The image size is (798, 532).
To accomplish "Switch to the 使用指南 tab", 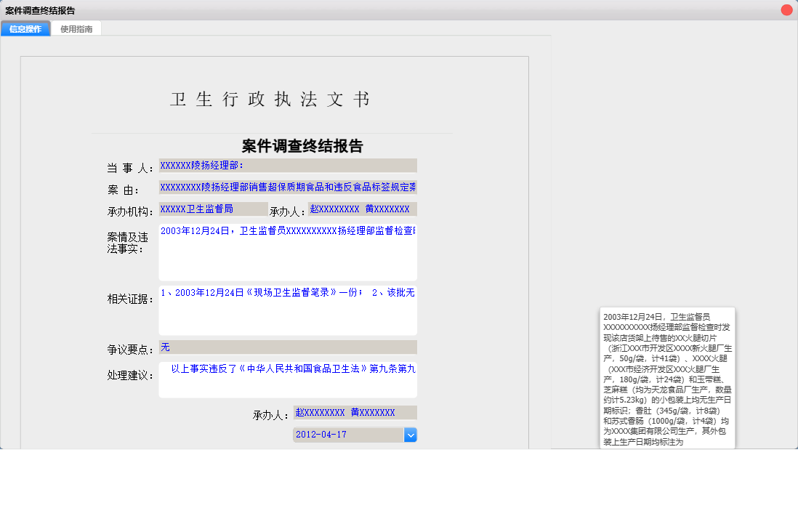I will tap(76, 28).
